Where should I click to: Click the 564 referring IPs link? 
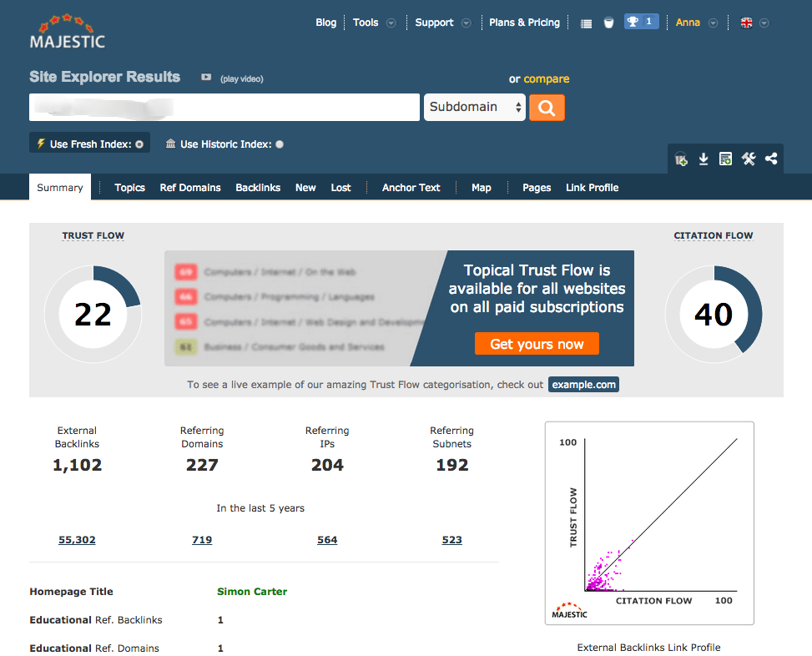click(x=327, y=539)
